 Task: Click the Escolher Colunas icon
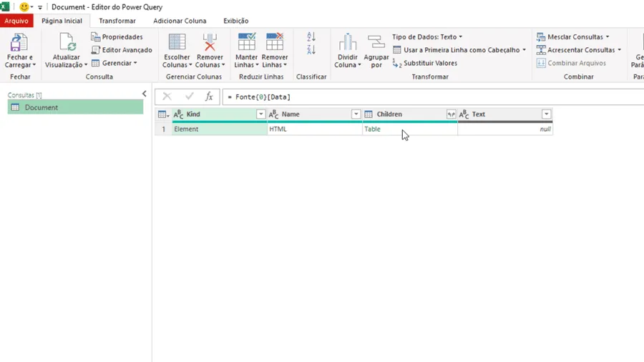click(x=177, y=43)
